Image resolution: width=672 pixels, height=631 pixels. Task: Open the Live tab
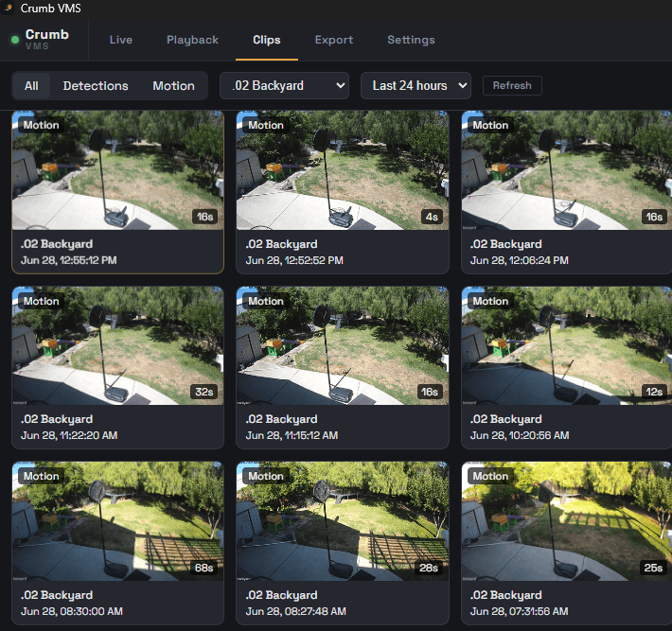(121, 40)
